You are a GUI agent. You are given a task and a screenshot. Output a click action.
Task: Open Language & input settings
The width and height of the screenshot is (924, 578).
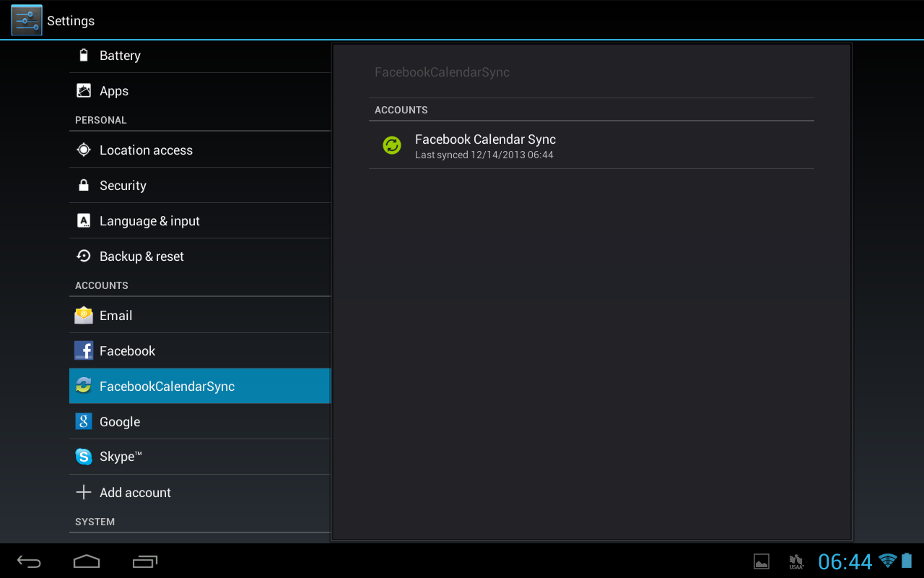[x=200, y=221]
